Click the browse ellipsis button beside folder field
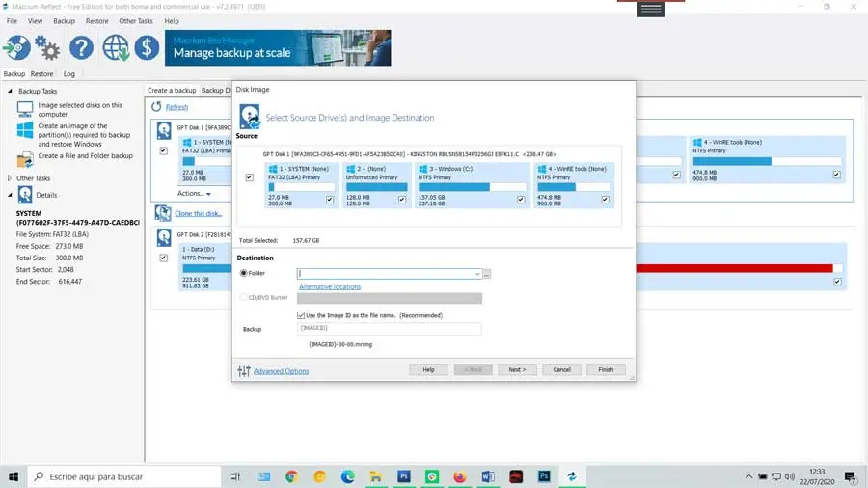This screenshot has width=868, height=488. pyautogui.click(x=487, y=274)
